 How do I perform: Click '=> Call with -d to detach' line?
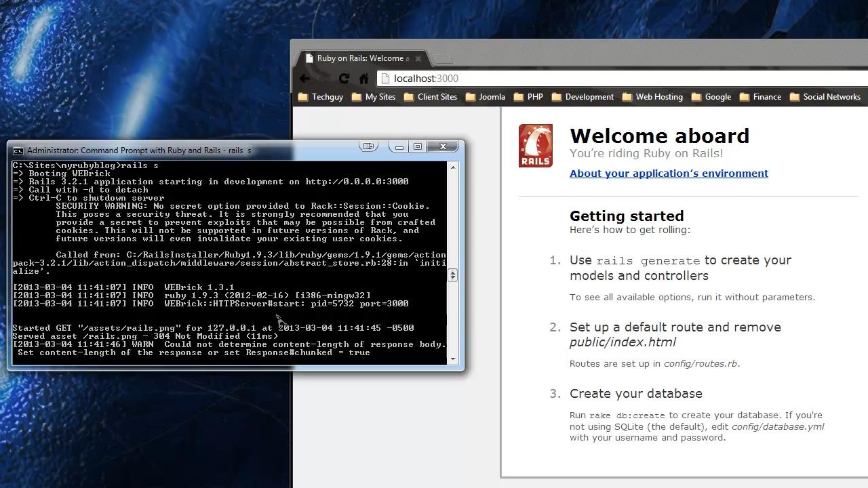pos(80,190)
